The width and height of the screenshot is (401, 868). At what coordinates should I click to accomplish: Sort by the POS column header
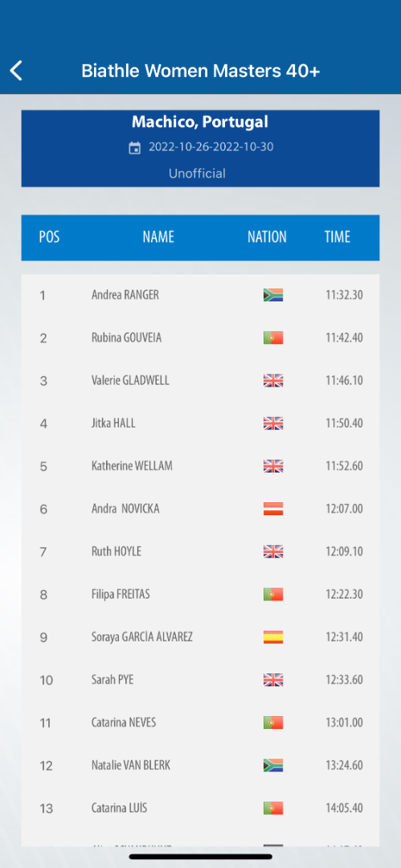tap(49, 237)
